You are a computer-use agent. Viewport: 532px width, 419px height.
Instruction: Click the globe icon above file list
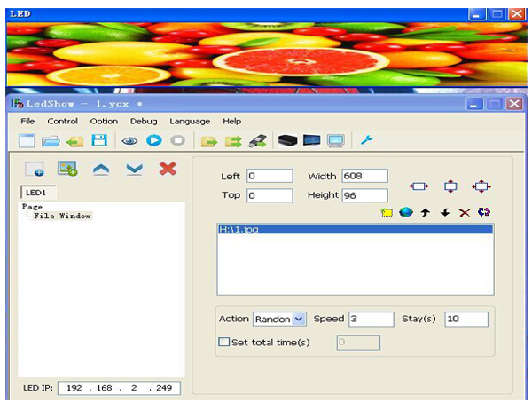405,213
